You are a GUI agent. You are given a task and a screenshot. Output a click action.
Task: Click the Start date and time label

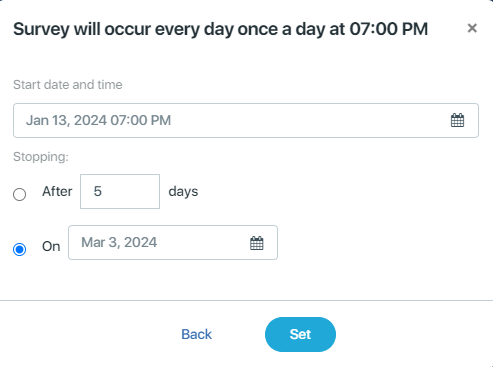tap(68, 85)
